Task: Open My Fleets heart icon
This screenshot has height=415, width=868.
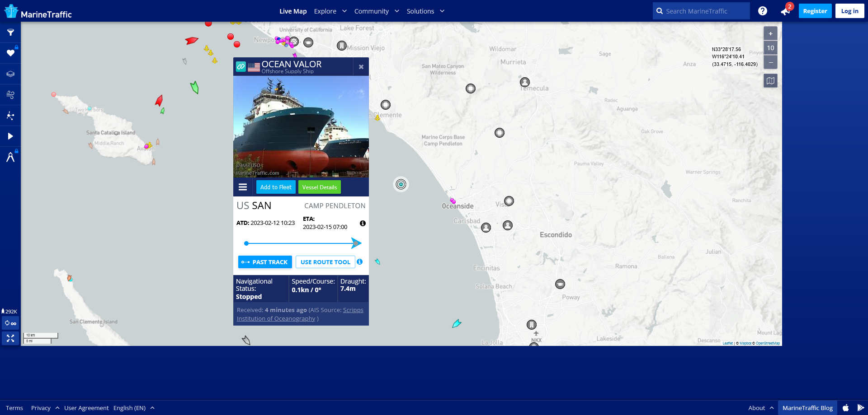Action: (10, 53)
